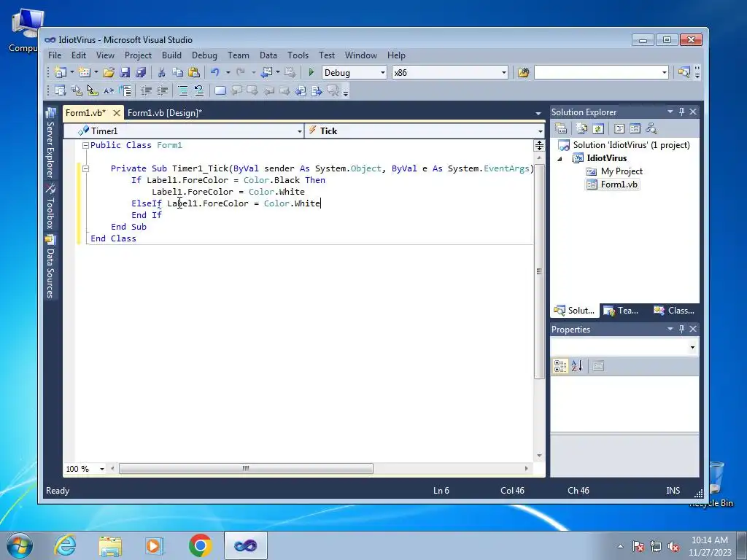Viewport: 747px width, 560px height.
Task: Pin toggle for the Solution Explorer panel
Action: pos(682,112)
